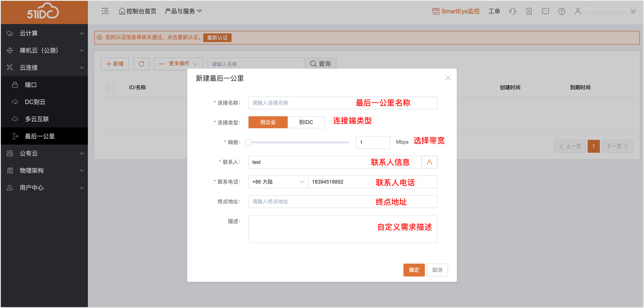Screen dimensions: 644x308
Task: Check the table select-all checkbox
Action: coord(111,88)
